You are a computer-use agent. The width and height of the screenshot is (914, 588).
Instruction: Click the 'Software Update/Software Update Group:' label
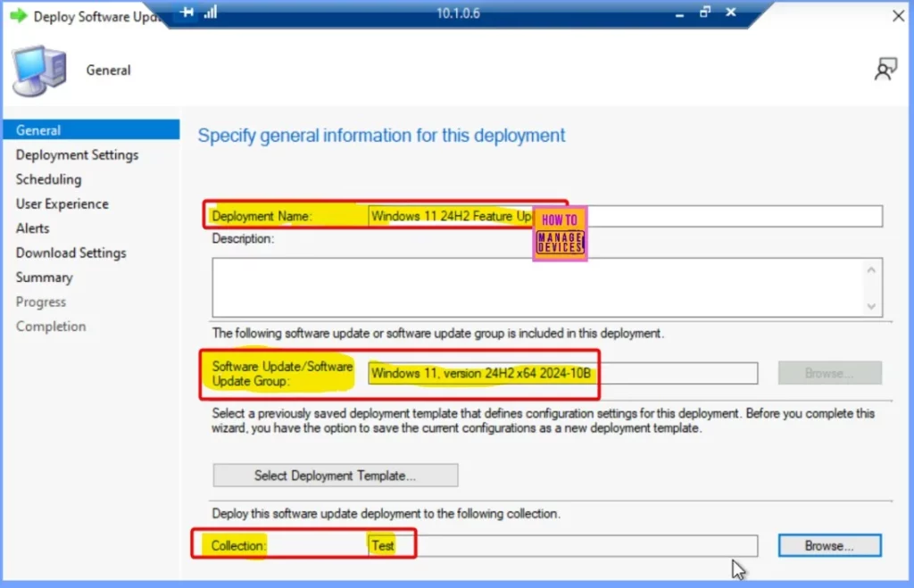282,374
